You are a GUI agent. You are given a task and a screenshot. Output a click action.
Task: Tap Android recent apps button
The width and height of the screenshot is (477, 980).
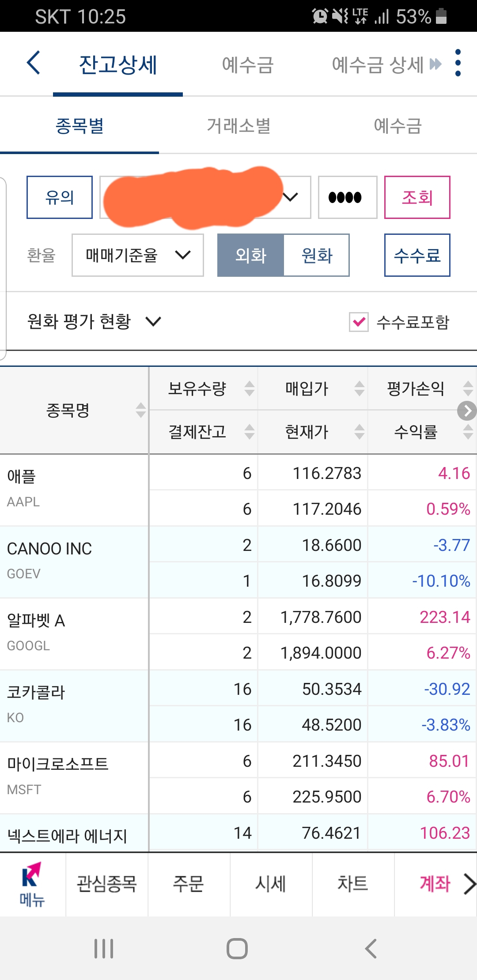(x=104, y=948)
